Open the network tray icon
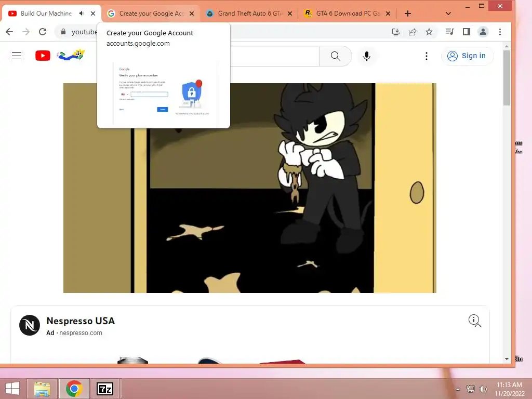 click(x=470, y=389)
